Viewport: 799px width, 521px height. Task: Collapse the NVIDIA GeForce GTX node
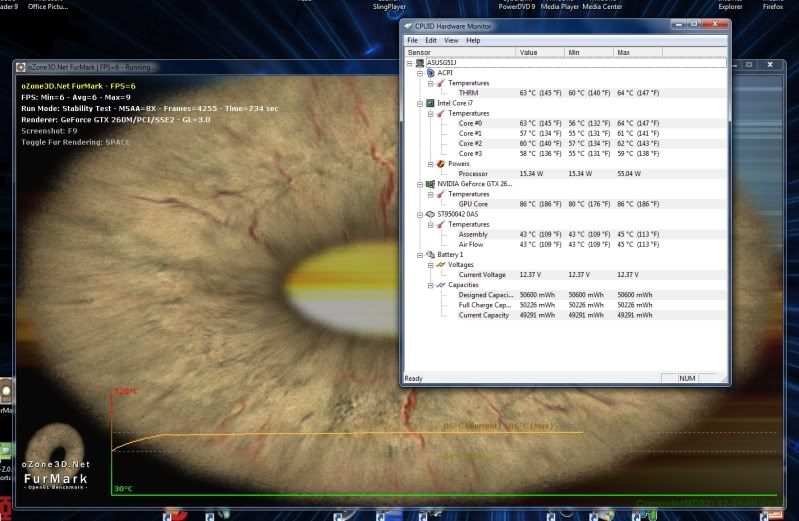[x=420, y=185]
